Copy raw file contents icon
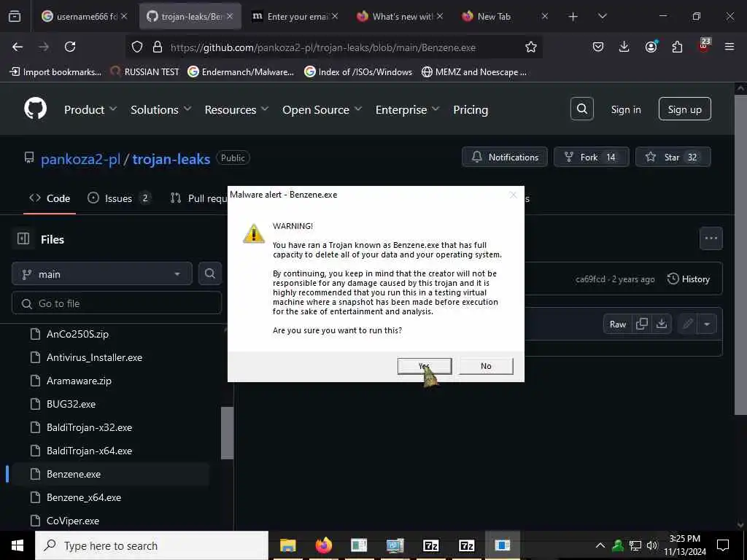This screenshot has height=560, width=747. 642,324
